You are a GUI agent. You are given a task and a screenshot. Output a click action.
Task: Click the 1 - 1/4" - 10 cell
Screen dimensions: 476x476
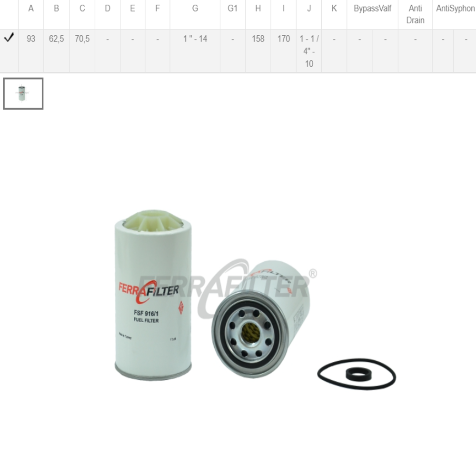tap(309, 51)
